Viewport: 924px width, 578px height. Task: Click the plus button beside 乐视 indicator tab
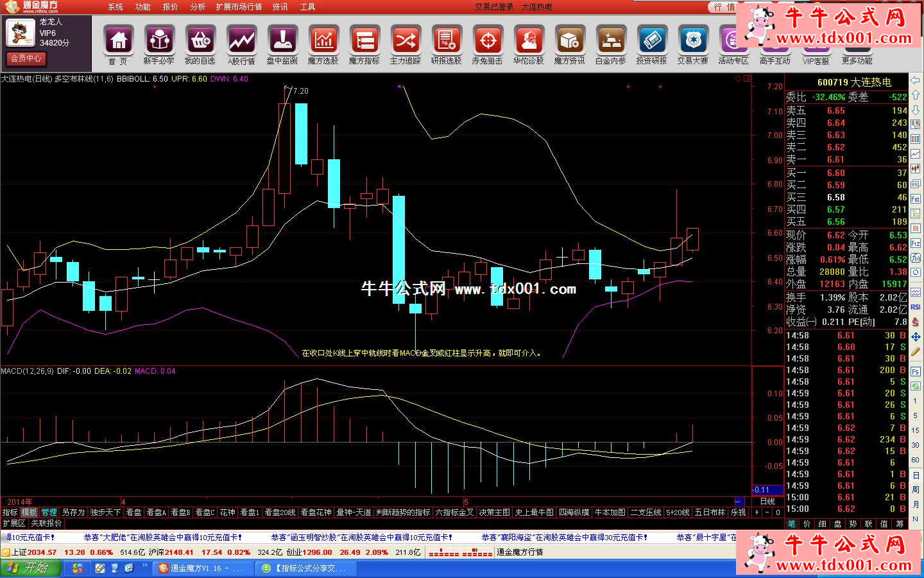pyautogui.click(x=757, y=512)
